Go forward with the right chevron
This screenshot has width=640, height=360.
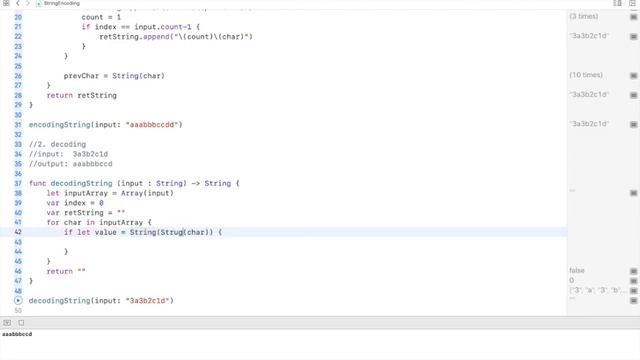pos(27,3)
